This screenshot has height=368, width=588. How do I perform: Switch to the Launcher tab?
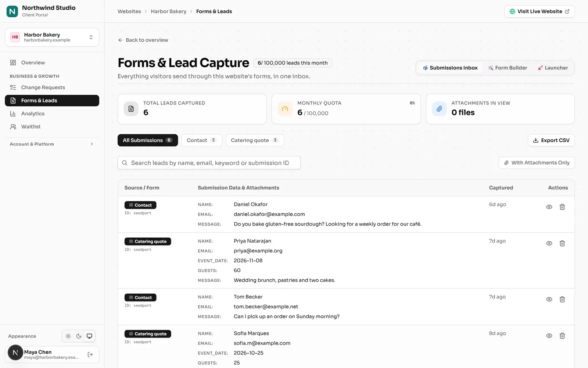click(553, 68)
